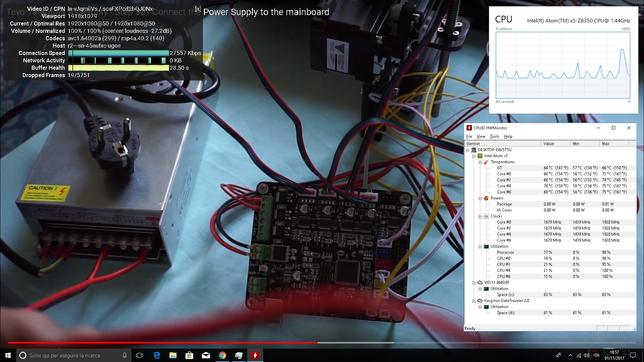Open the Tools menu in HWMonitor
The image size is (644, 362).
pos(494,136)
